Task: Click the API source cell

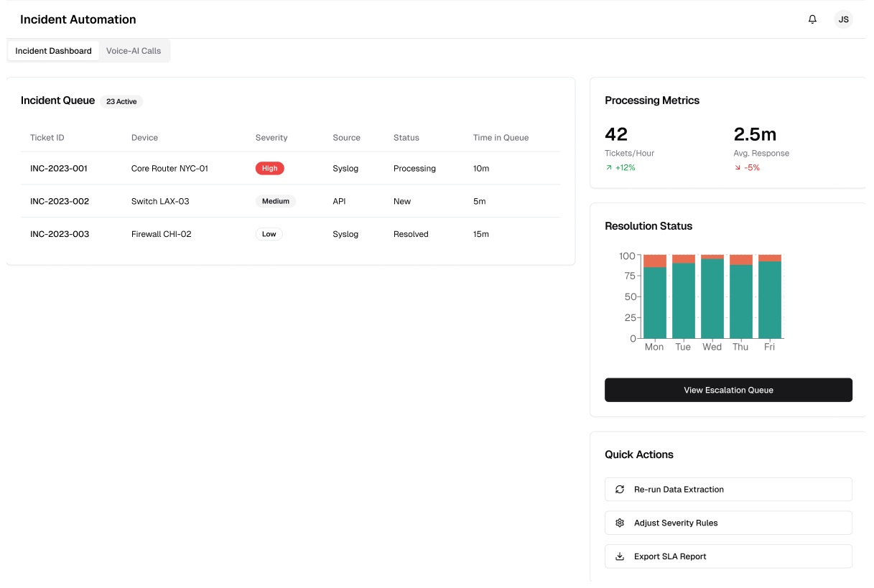Action: 339,202
